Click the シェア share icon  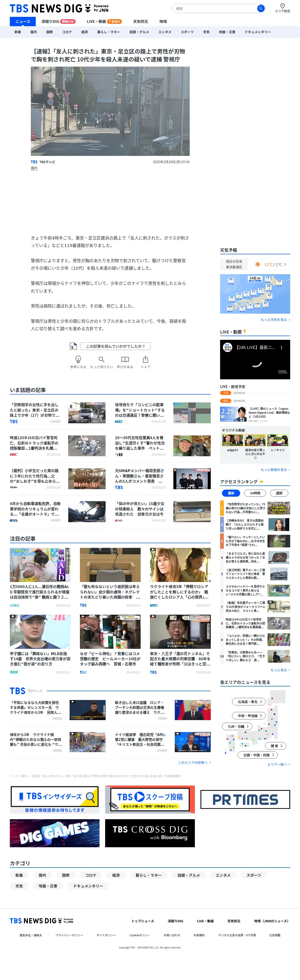[x=145, y=359]
